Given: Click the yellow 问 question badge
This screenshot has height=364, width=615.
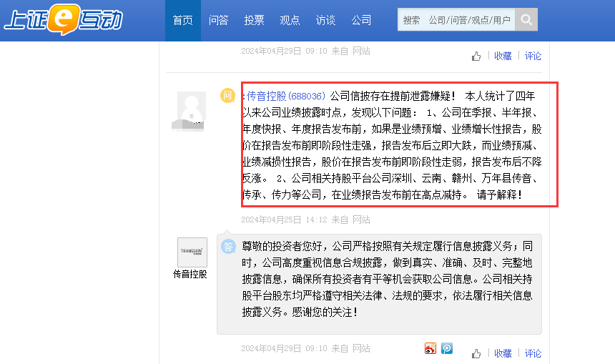Looking at the screenshot, I should coord(227,95).
